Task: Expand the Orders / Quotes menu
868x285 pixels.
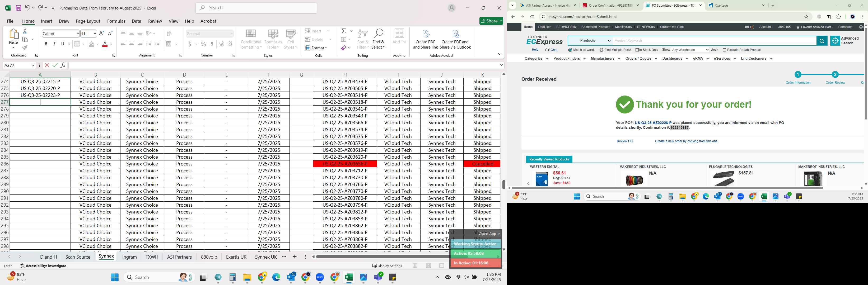Action: tap(641, 59)
